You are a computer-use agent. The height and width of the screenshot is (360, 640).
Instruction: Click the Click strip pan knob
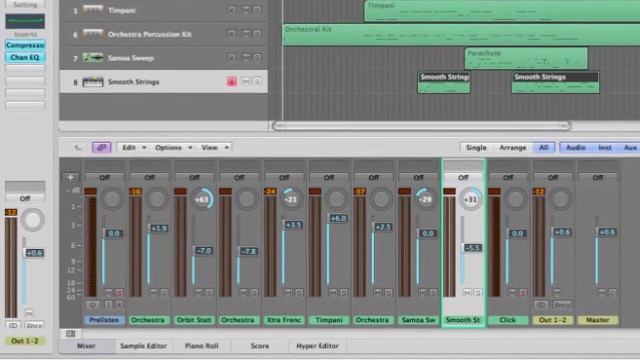(x=516, y=199)
